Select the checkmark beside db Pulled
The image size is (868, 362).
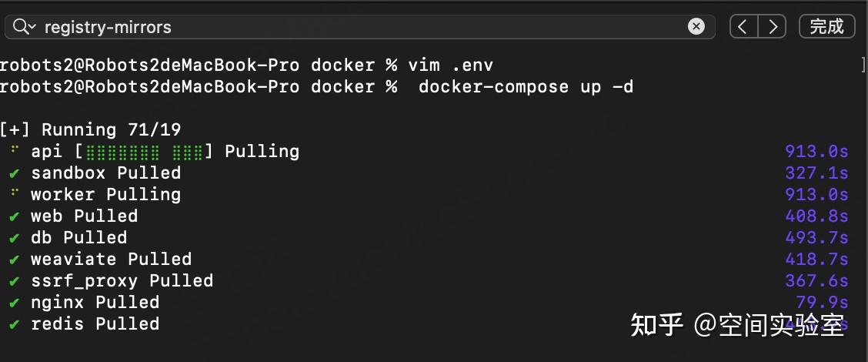point(14,238)
